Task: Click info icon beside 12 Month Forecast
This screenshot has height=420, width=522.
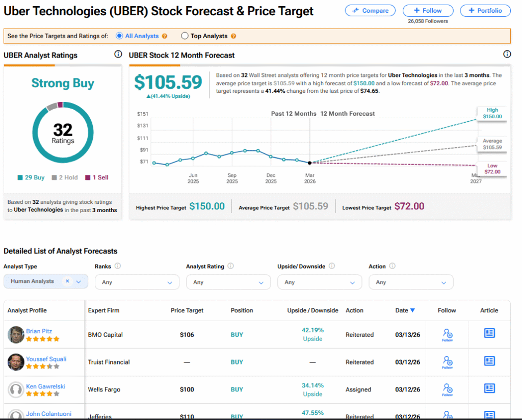Action: [507, 55]
